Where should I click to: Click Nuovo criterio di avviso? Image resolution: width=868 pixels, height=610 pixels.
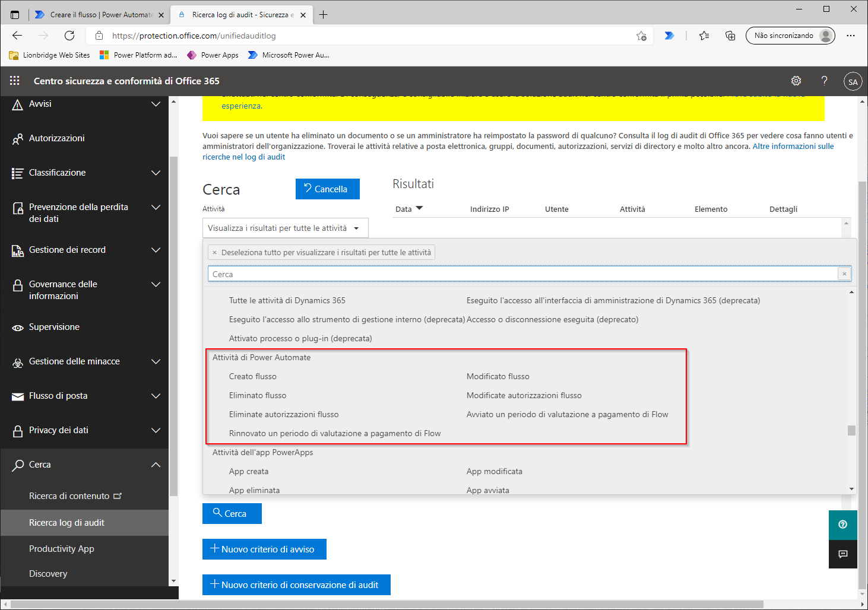click(264, 549)
